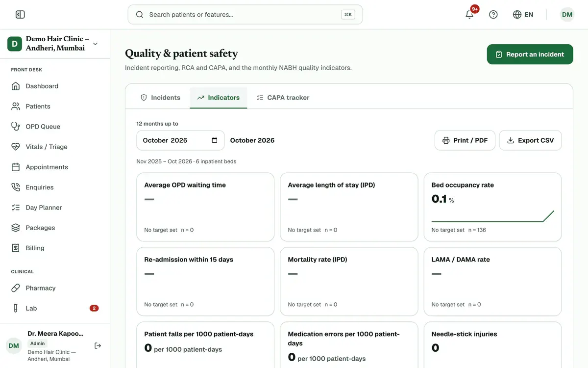
Task: Click the Vitals / Triage heartbeat icon
Action: click(x=16, y=147)
